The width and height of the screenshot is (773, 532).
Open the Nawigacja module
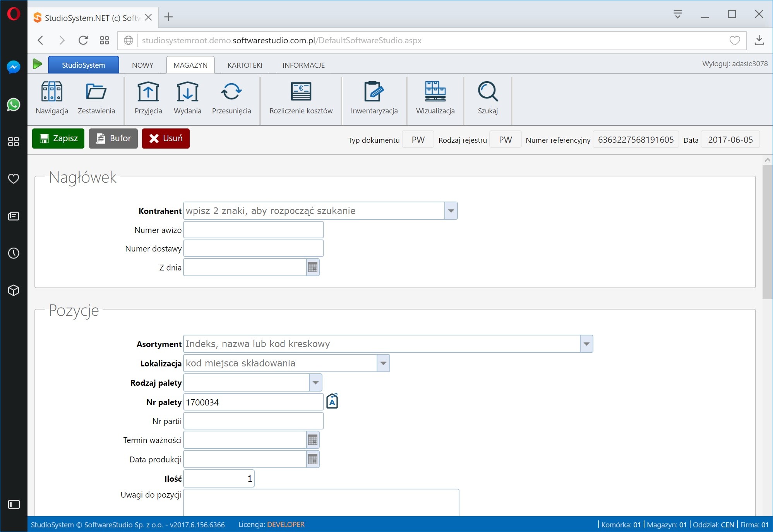pos(52,98)
